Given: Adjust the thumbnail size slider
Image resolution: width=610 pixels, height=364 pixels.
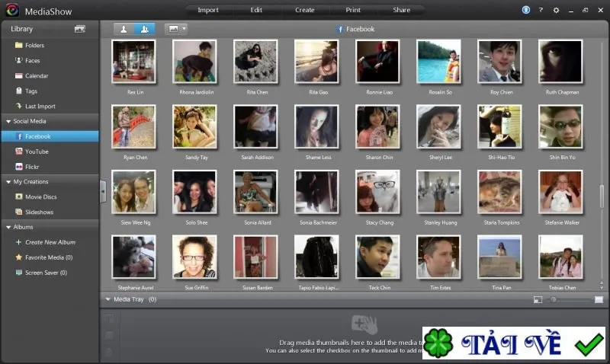Looking at the screenshot, I should (554, 299).
